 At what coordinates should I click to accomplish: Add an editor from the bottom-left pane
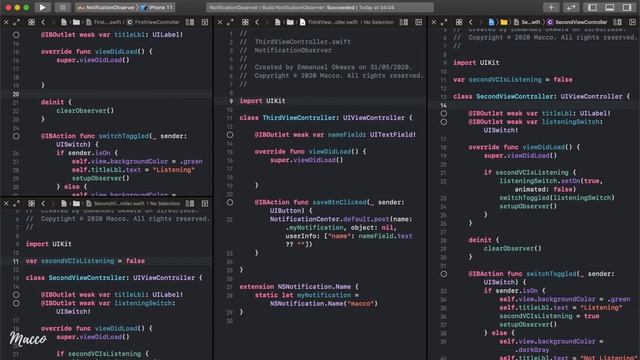[x=204, y=203]
